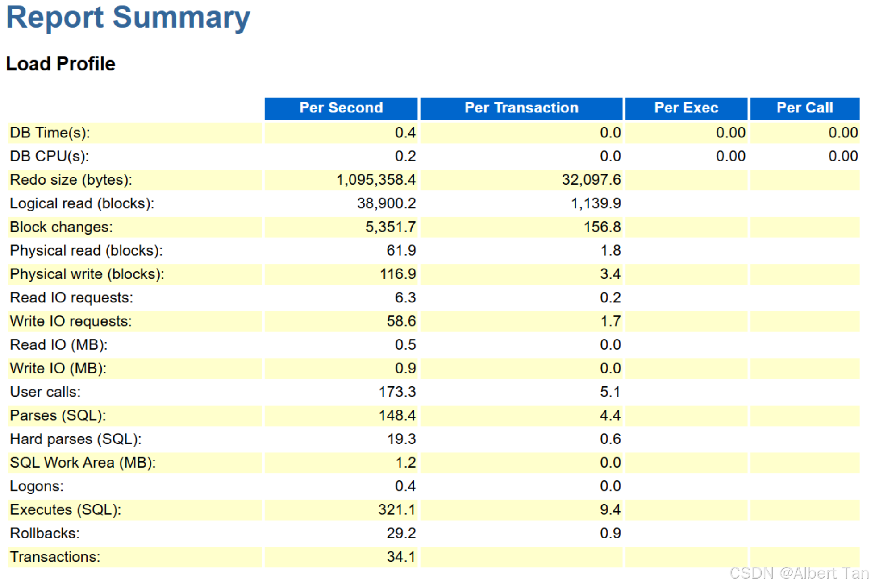Image resolution: width=871 pixels, height=588 pixels.
Task: Click the Executes (SQL) value 321.1
Action: pyautogui.click(x=396, y=509)
